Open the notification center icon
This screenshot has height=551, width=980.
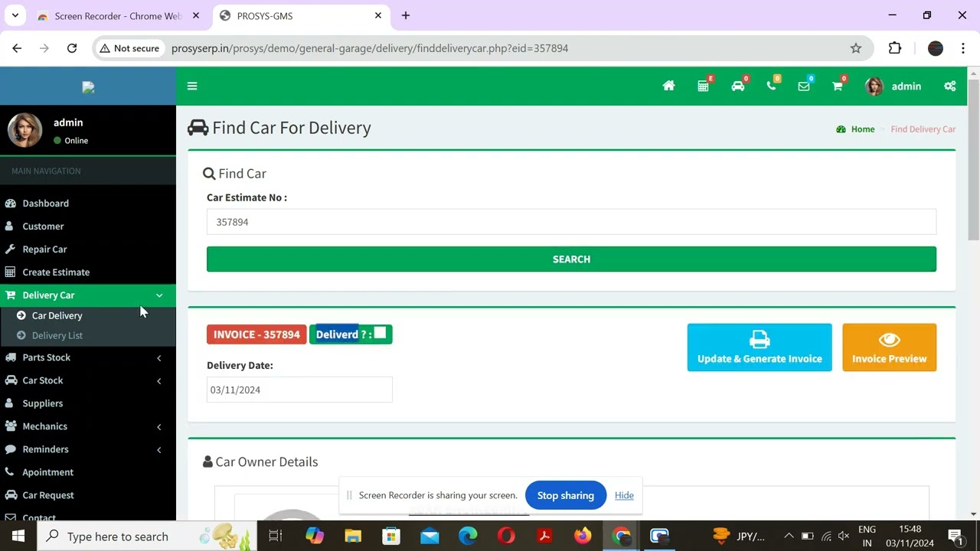(955, 536)
